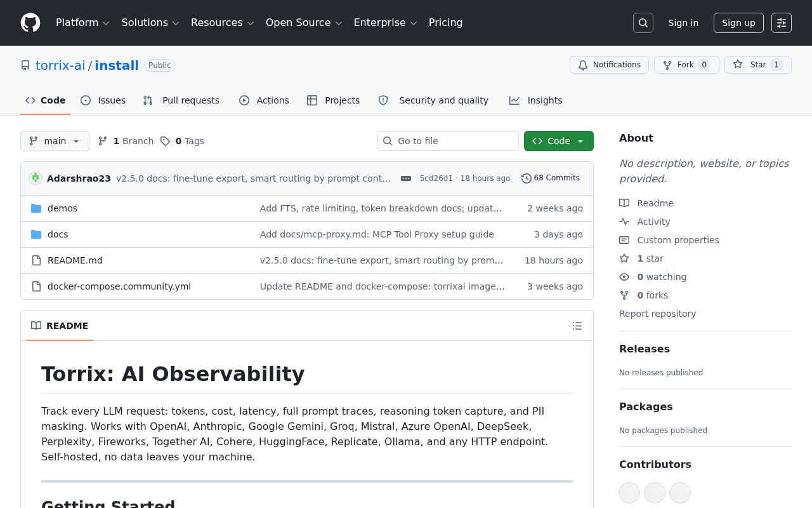Click the first contributor avatar
Image resolution: width=812 pixels, height=508 pixels.
pos(629,493)
